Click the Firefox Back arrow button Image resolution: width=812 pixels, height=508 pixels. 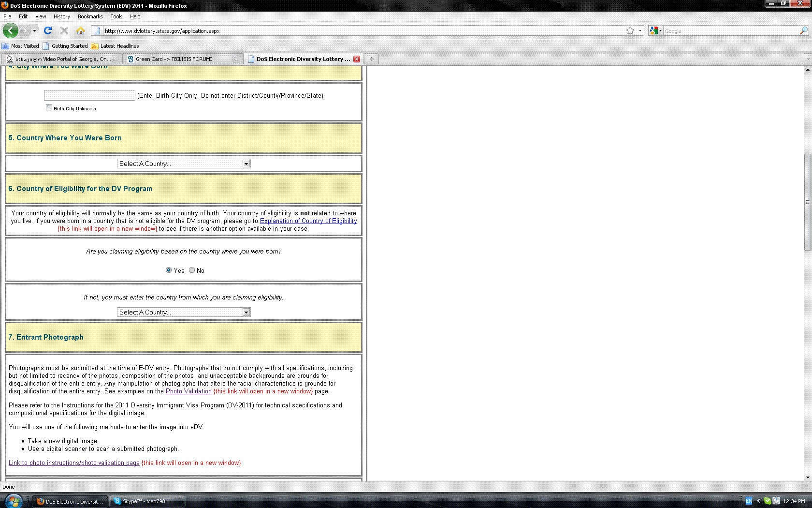[x=10, y=30]
